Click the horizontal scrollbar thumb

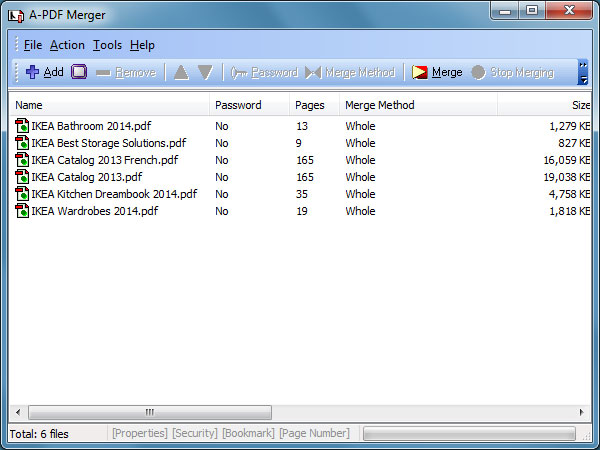[x=150, y=412]
